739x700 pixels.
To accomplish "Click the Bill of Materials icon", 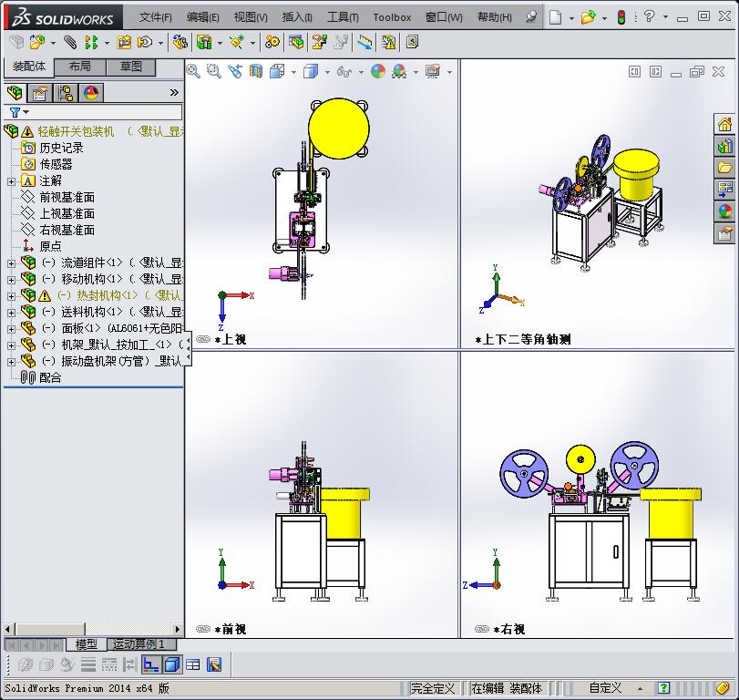I will coord(296,43).
